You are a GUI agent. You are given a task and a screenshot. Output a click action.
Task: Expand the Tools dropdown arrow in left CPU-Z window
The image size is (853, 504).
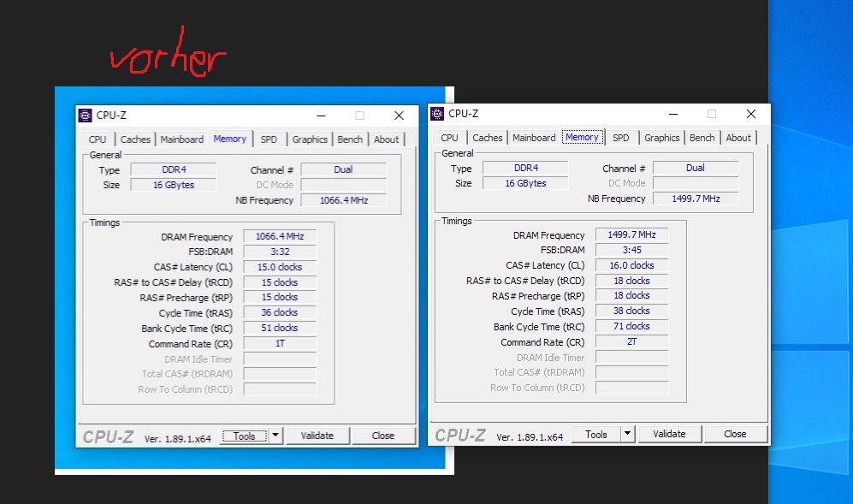coord(275,436)
